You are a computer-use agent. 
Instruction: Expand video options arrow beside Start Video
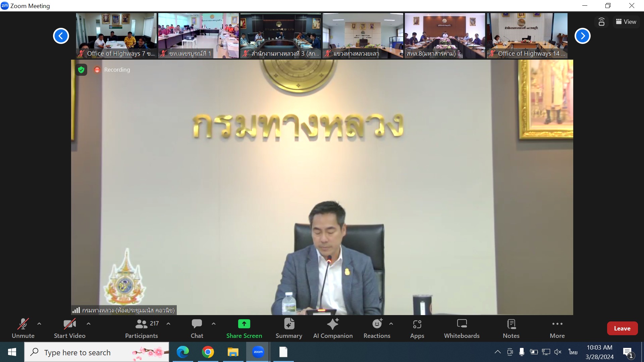(89, 324)
